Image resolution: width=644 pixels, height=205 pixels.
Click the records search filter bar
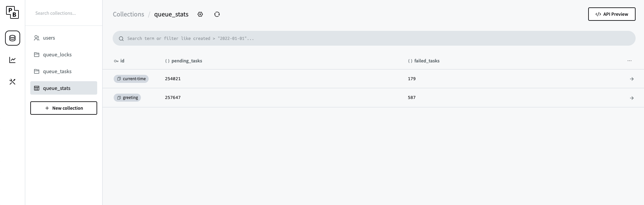[374, 38]
